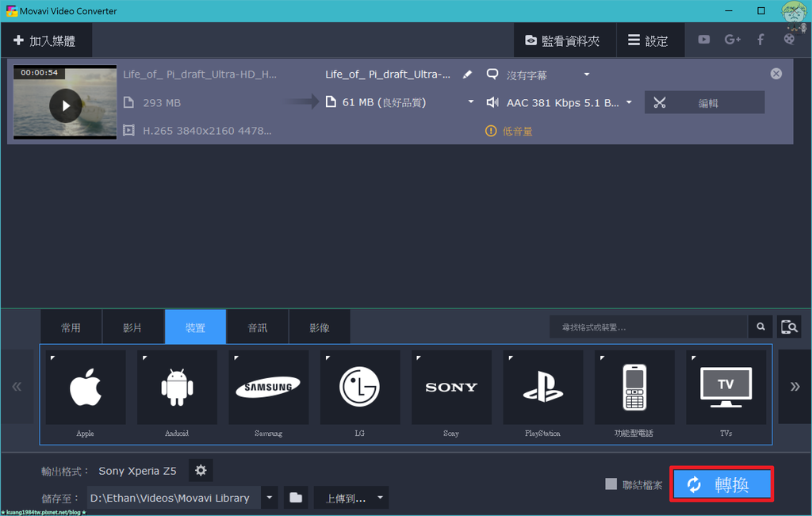Switch to the 音訊 tab
Viewport: 812px width, 516px height.
point(258,327)
